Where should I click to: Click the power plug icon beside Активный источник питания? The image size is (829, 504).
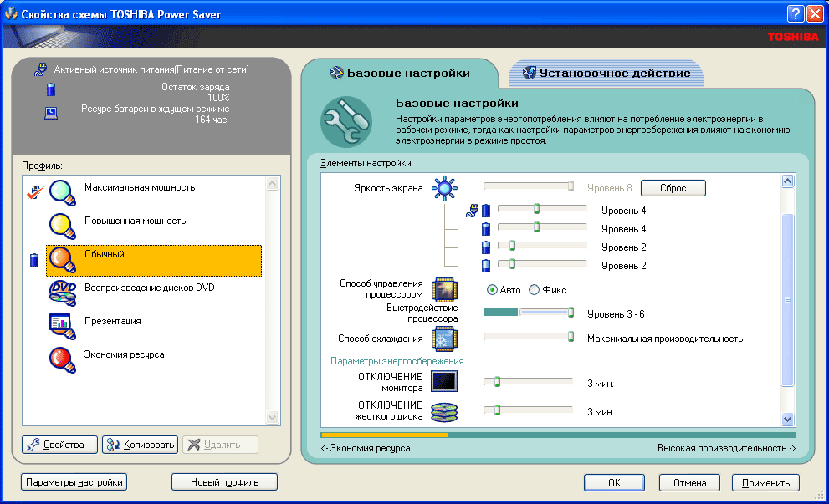click(40, 69)
